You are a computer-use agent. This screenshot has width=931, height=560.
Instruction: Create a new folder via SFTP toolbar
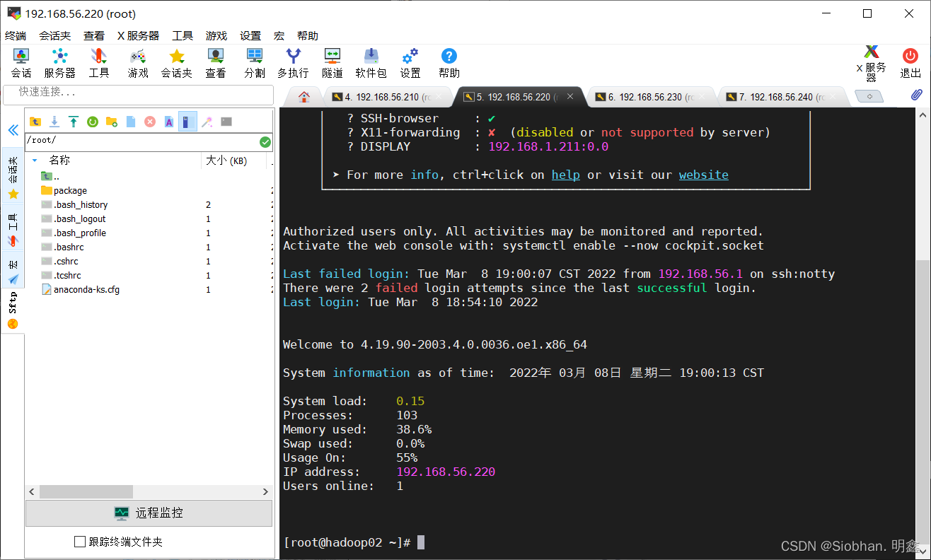tap(111, 122)
